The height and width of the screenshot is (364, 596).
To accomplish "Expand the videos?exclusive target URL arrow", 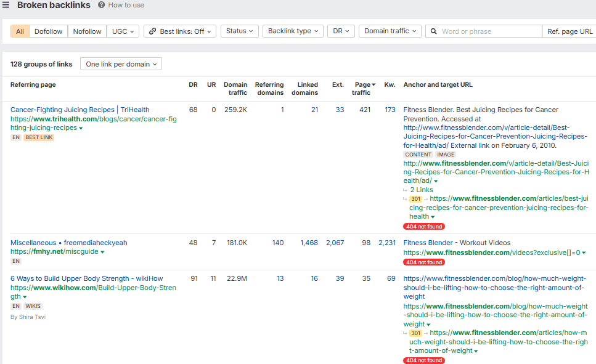I will tap(584, 253).
